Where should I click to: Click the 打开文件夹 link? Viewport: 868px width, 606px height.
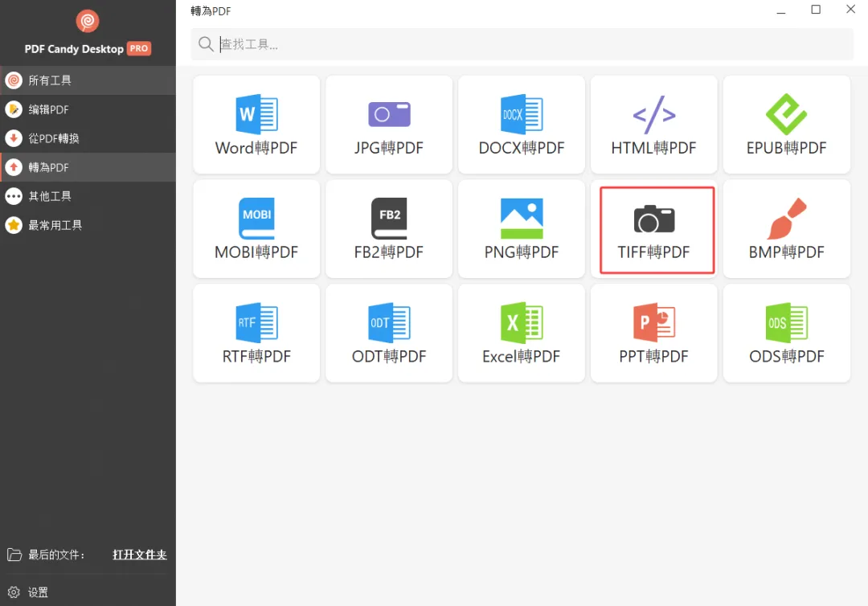(x=140, y=555)
